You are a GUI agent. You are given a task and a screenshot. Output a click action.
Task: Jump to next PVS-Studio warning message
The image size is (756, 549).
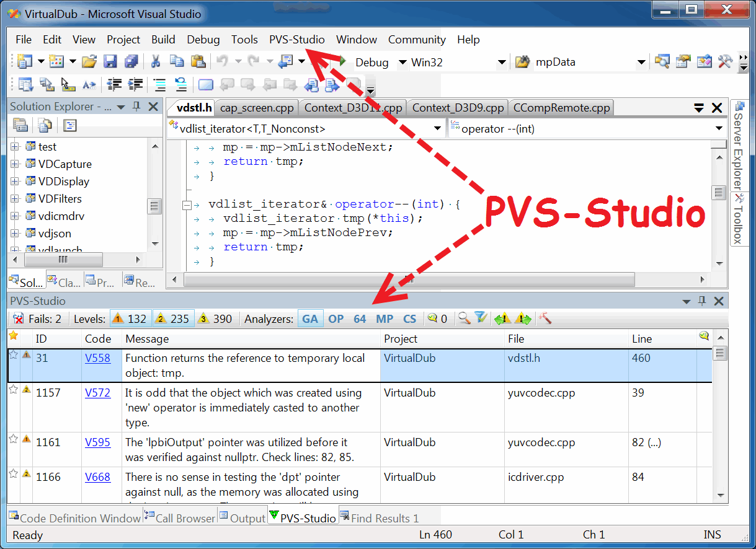click(523, 318)
